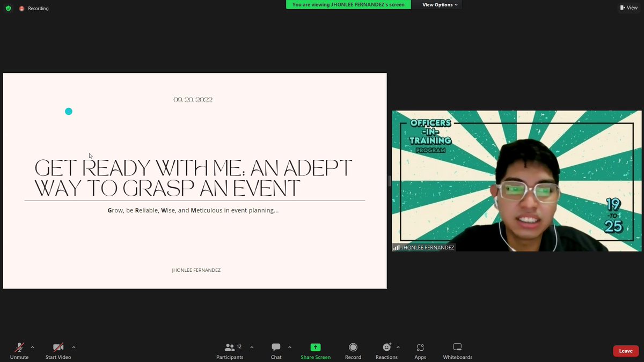
Task: Click the red Recording indicator
Action: (22, 9)
